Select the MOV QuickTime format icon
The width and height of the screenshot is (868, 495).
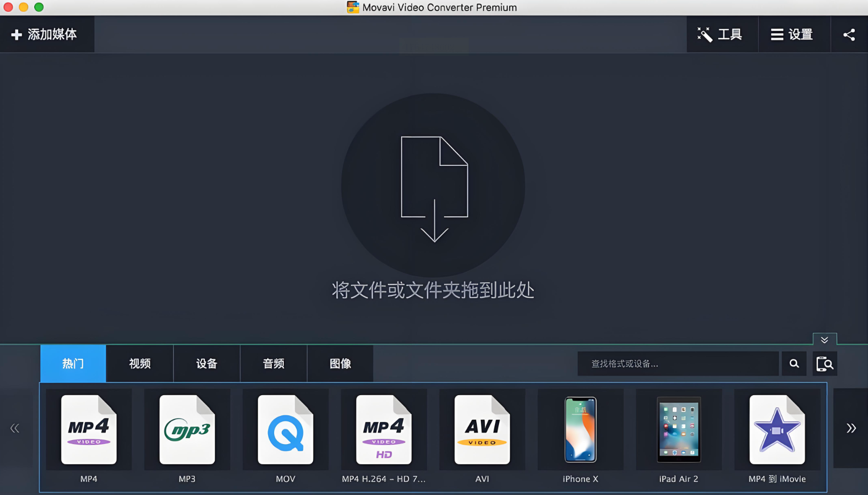[x=285, y=429]
